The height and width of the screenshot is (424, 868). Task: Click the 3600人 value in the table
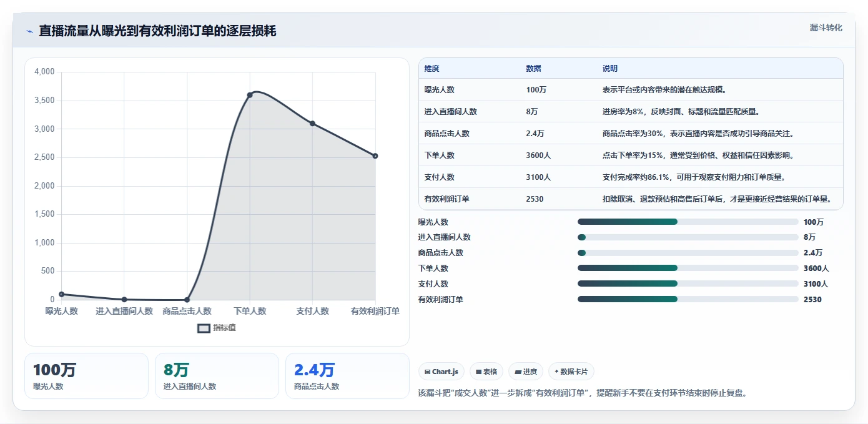[x=538, y=155]
